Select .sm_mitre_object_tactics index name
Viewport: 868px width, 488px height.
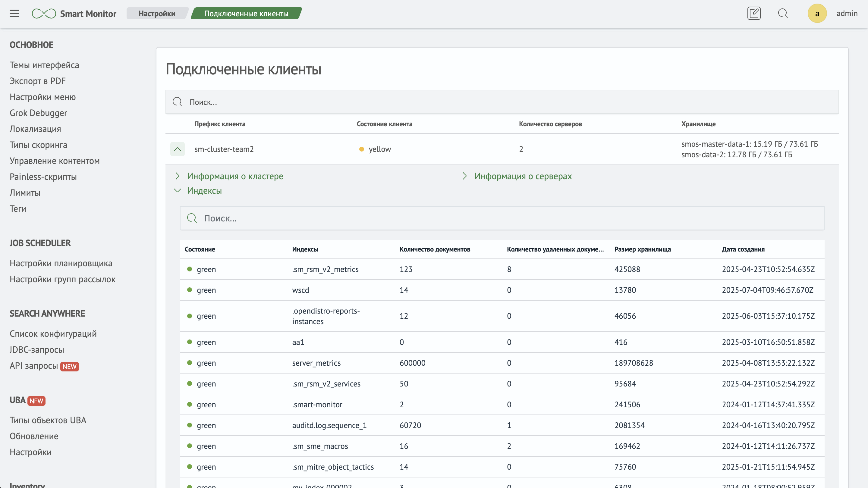pyautogui.click(x=333, y=467)
